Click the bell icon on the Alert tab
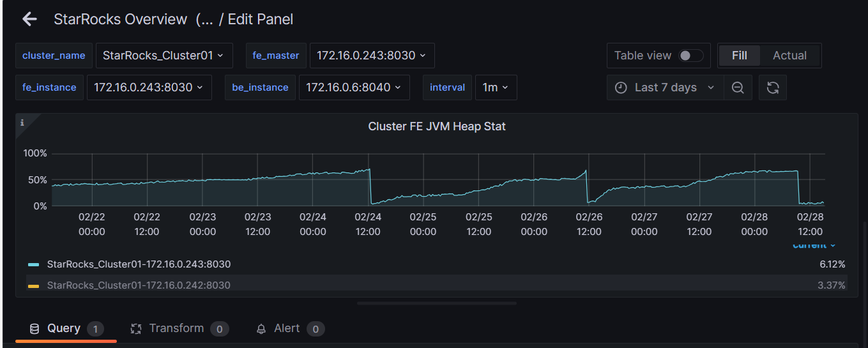Viewport: 868px width, 348px height. [x=261, y=329]
